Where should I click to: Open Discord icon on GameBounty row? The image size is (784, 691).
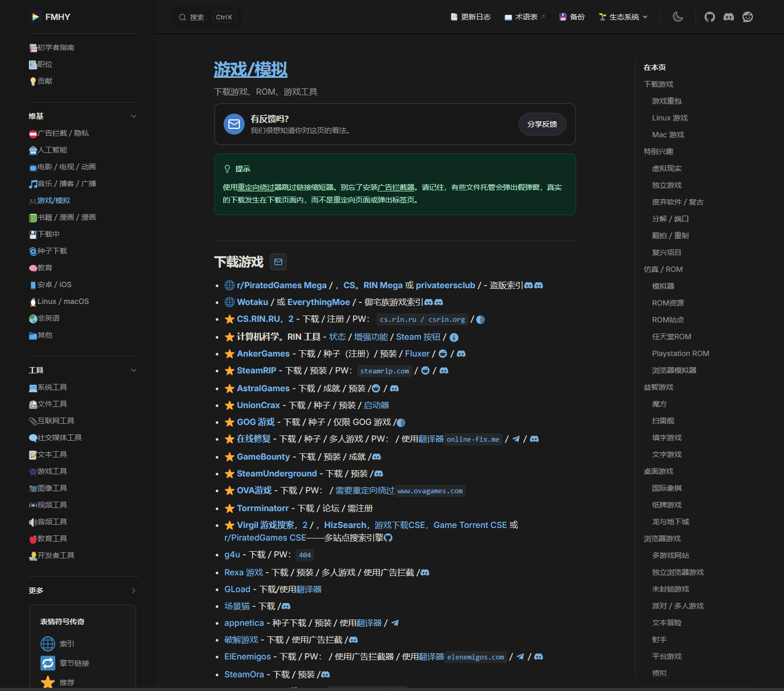[376, 457]
